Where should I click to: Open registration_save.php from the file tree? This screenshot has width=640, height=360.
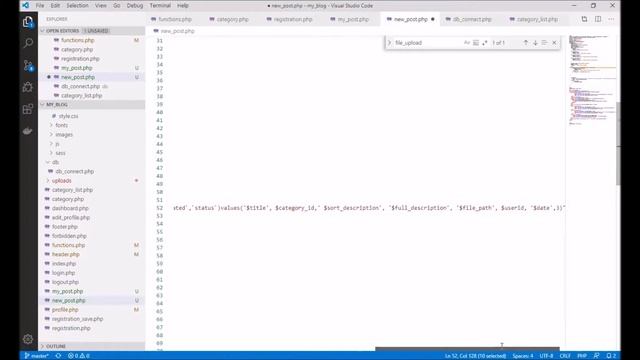[77, 319]
